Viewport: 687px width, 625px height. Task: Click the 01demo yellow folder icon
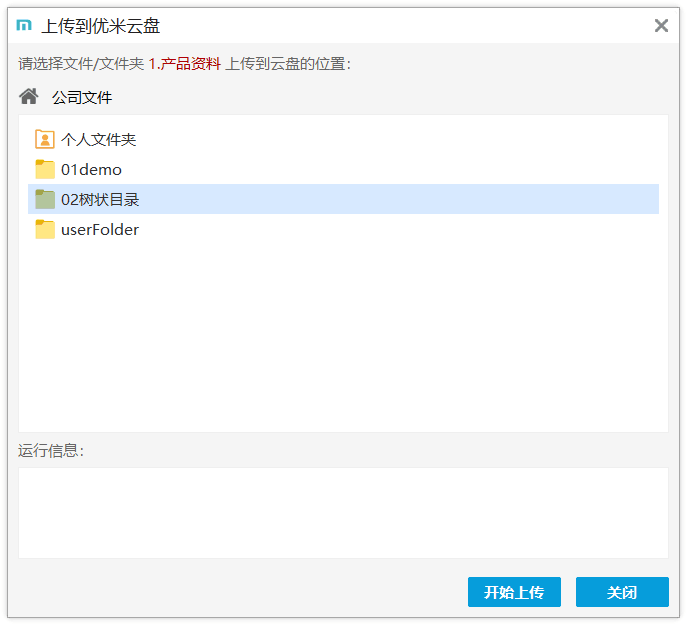tap(45, 169)
